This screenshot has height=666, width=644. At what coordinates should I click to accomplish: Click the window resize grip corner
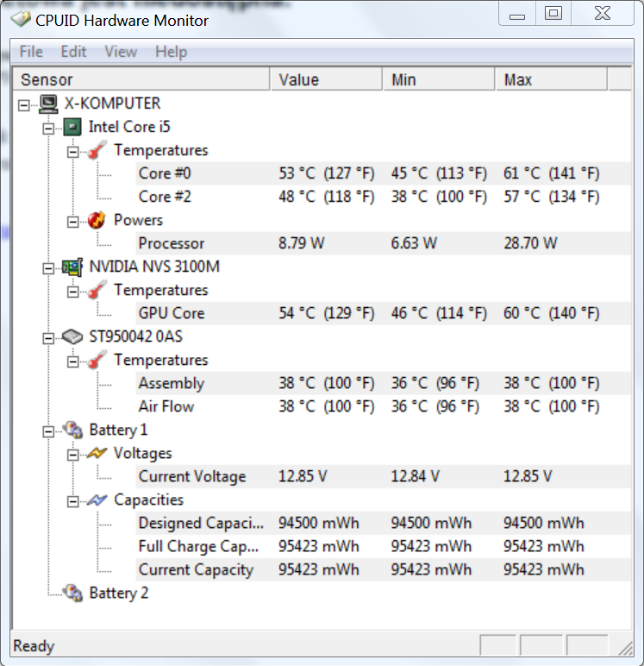tap(625, 647)
